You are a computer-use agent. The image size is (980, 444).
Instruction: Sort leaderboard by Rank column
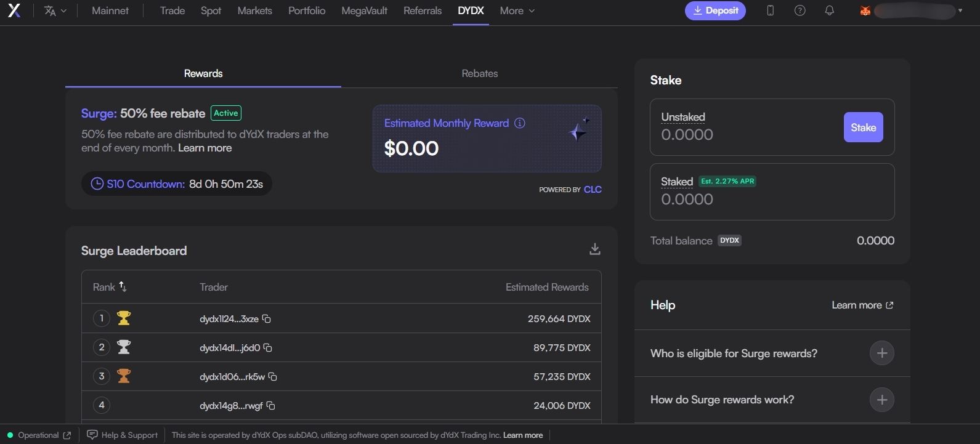123,287
